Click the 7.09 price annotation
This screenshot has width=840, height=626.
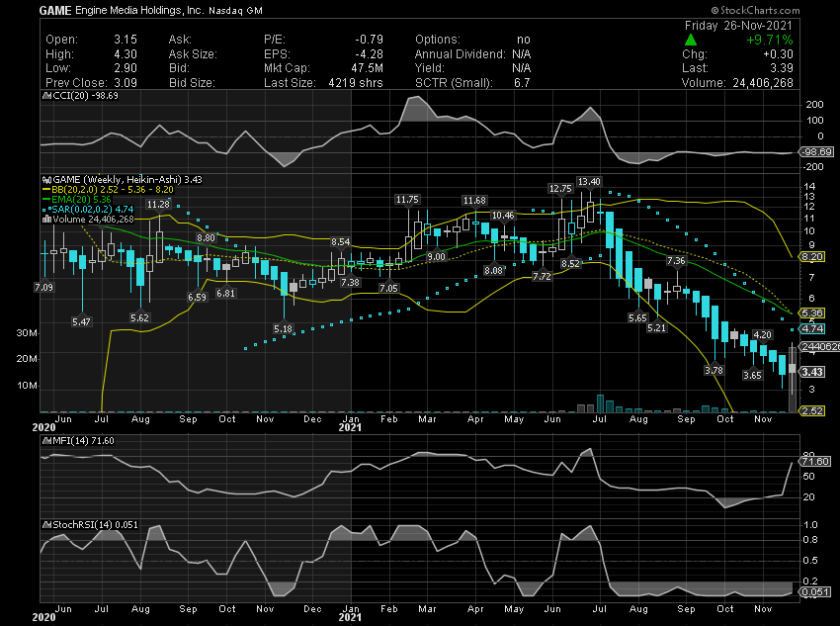click(43, 287)
